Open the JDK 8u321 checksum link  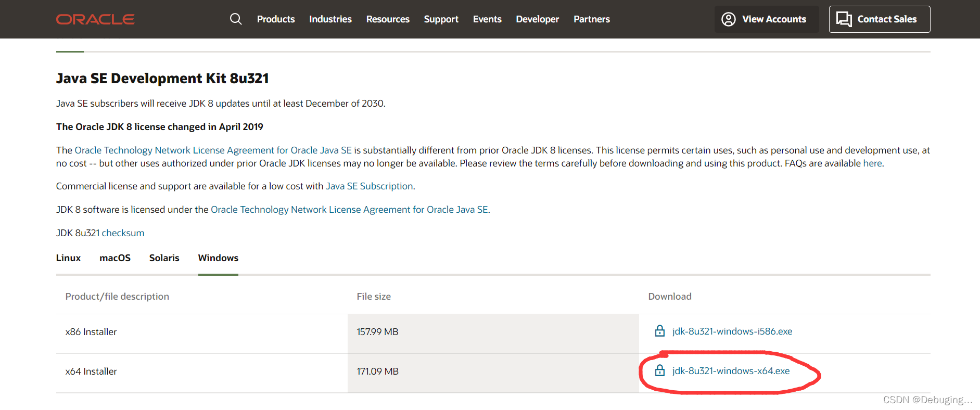tap(123, 233)
